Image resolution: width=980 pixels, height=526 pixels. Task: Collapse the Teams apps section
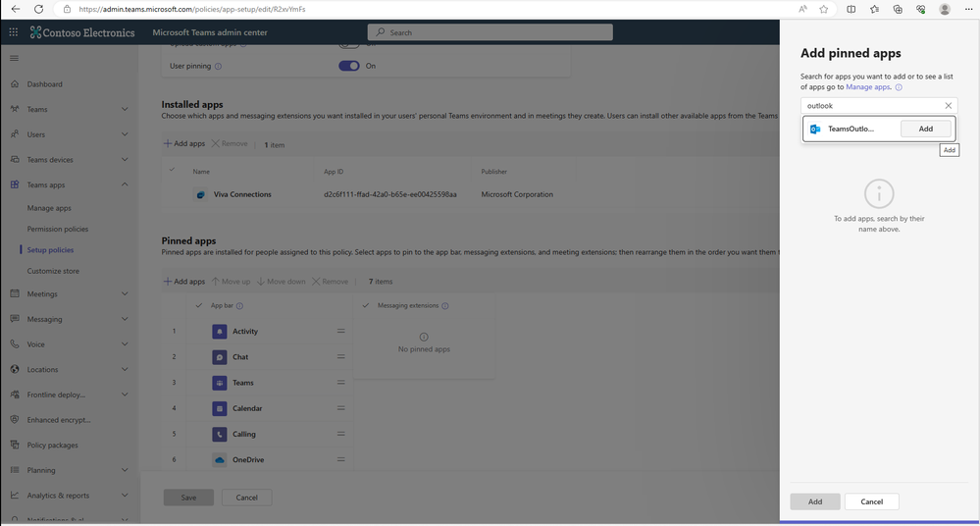pos(125,184)
